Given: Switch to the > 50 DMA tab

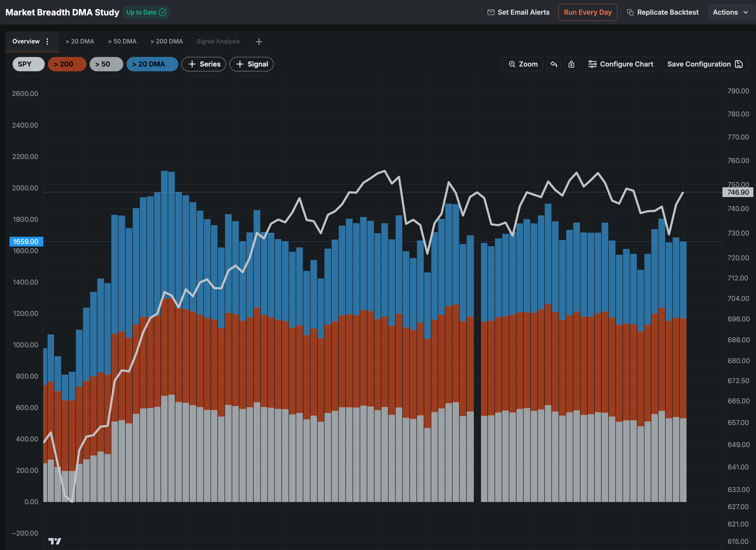Looking at the screenshot, I should pos(122,41).
